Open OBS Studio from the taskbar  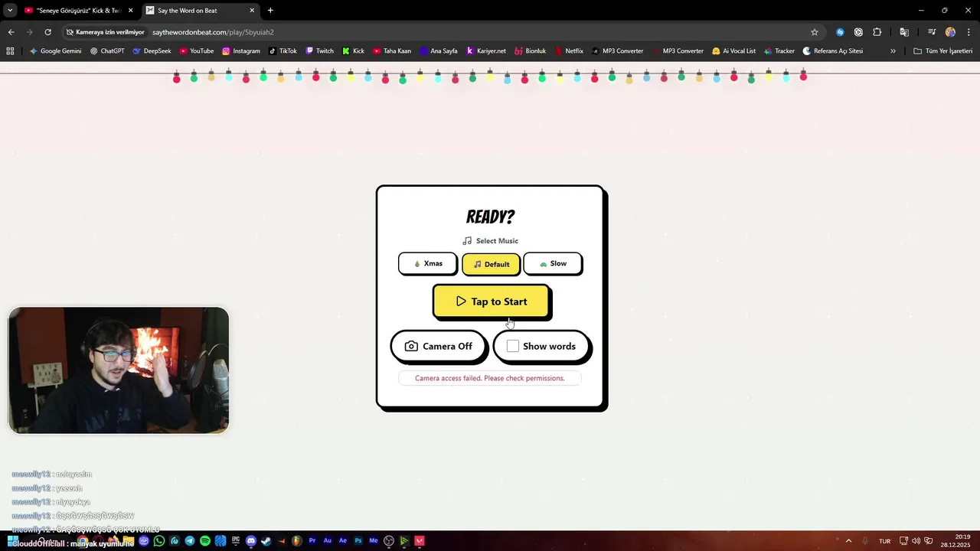pos(389,541)
